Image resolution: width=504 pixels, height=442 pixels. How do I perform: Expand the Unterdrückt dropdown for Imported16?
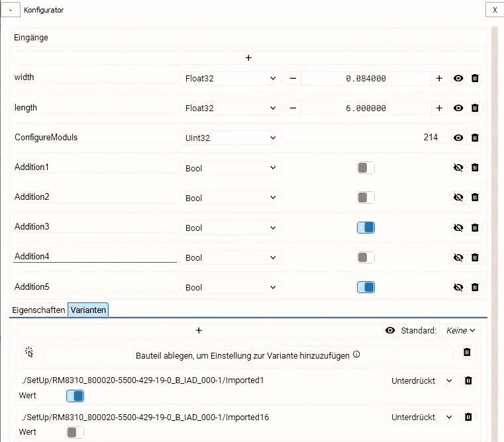(421, 417)
